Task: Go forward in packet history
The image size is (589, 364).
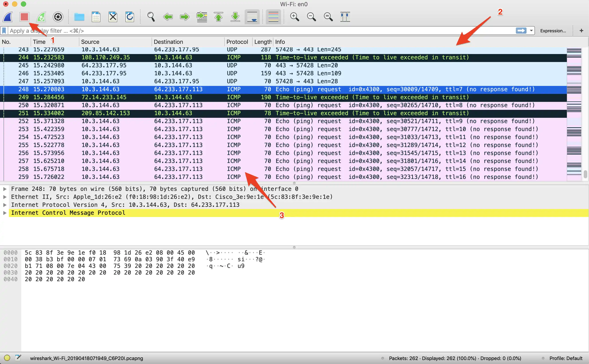Action: (x=185, y=17)
